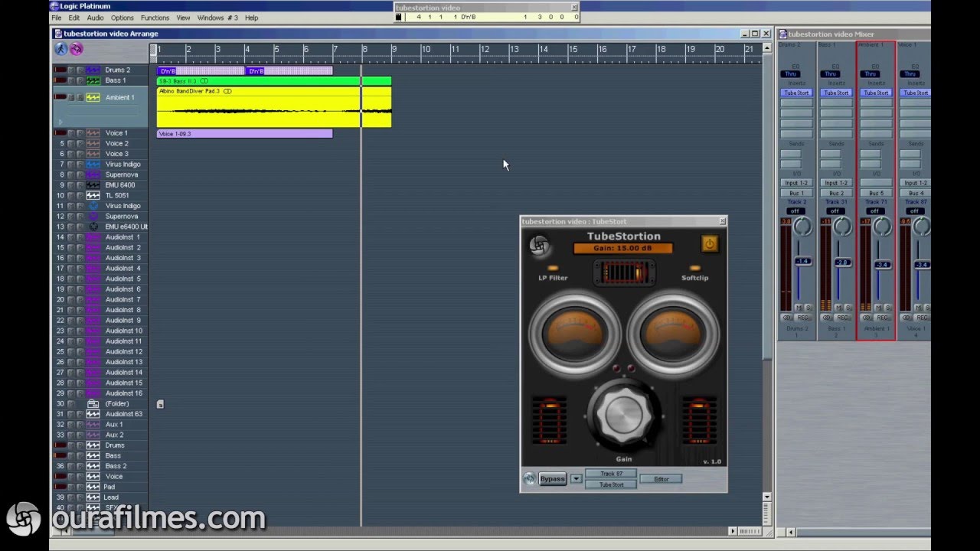Click the TubeStortion logo emblem
Viewport: 980px width, 551px height.
(x=540, y=246)
